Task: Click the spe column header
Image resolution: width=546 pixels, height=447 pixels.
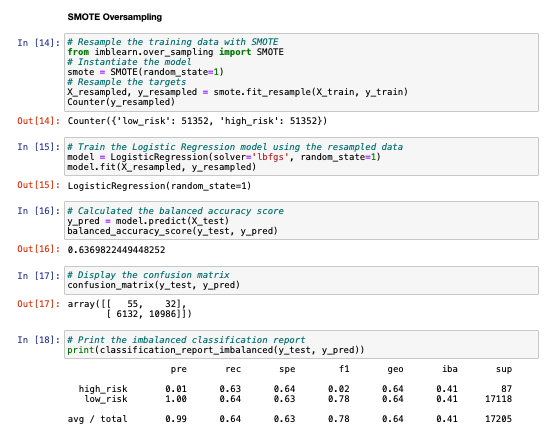Action: tap(287, 369)
